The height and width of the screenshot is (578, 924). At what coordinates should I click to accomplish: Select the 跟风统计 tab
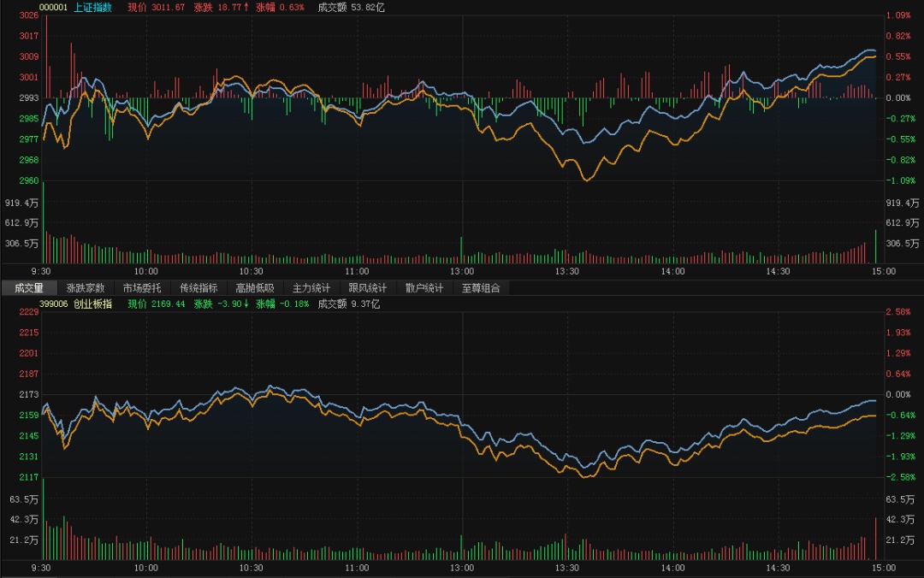[x=368, y=287]
